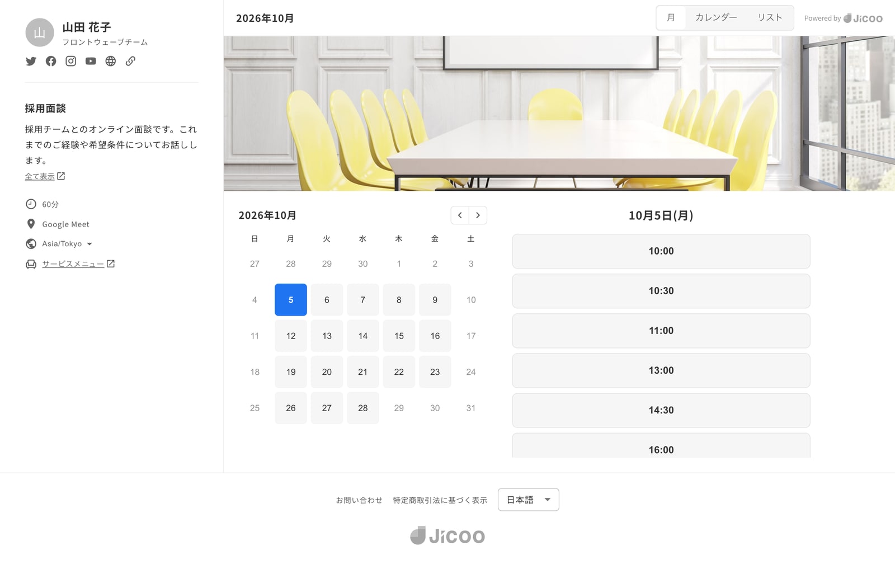Choose date 26 on calendar
Image resolution: width=895 pixels, height=588 pixels.
click(x=291, y=408)
